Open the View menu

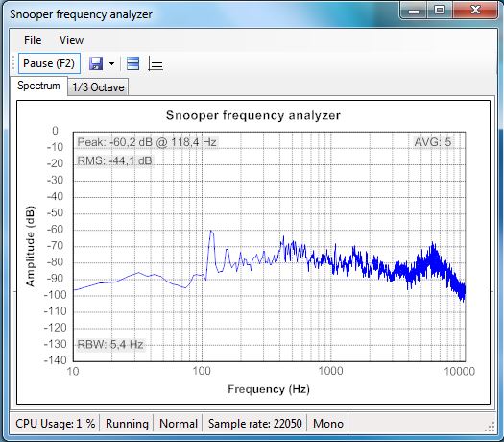(x=71, y=40)
